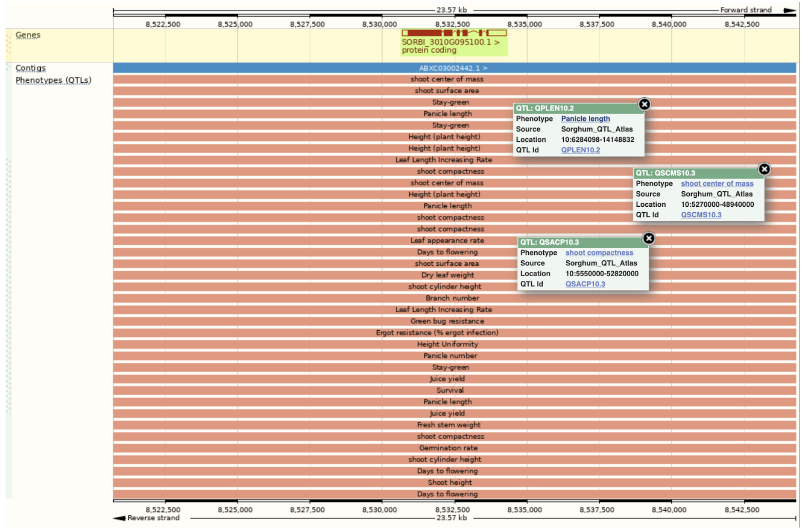The width and height of the screenshot is (812, 528).
Task: Select the Germination rate QTL track
Action: coord(454,448)
